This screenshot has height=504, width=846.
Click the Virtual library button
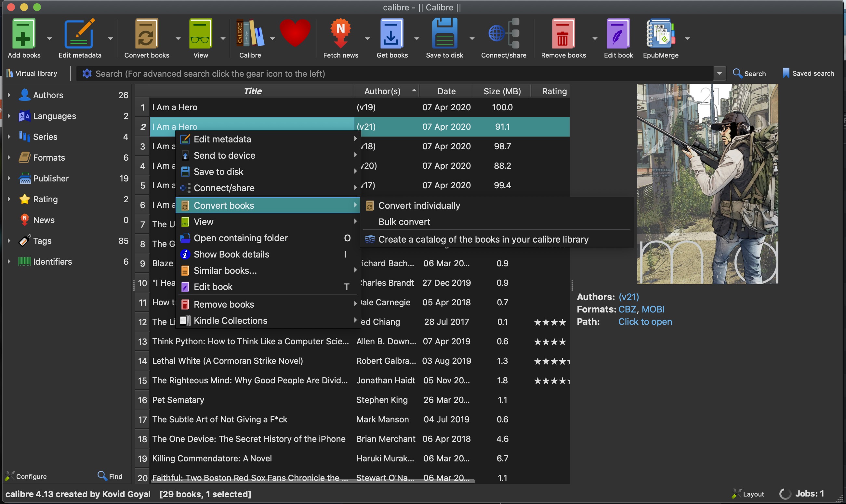pos(32,73)
